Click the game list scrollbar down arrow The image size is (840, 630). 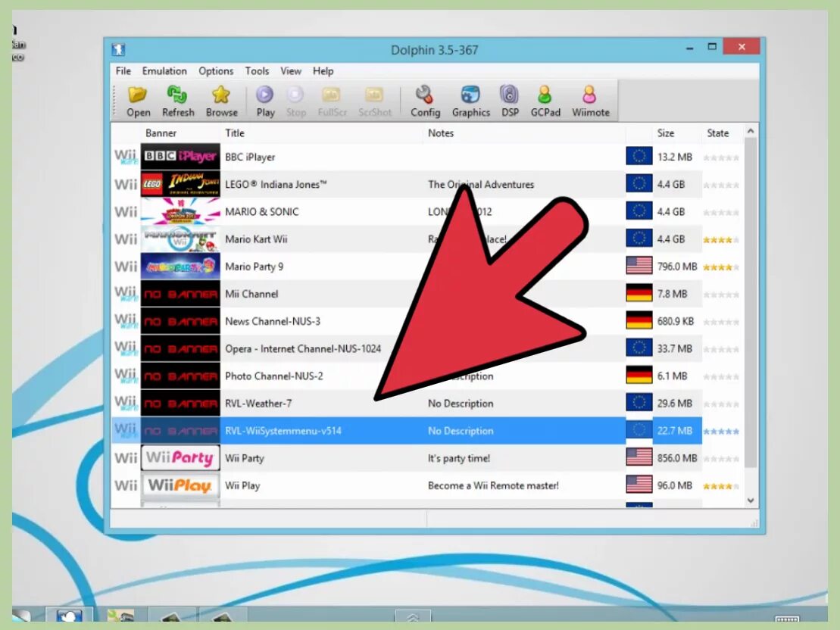[751, 501]
